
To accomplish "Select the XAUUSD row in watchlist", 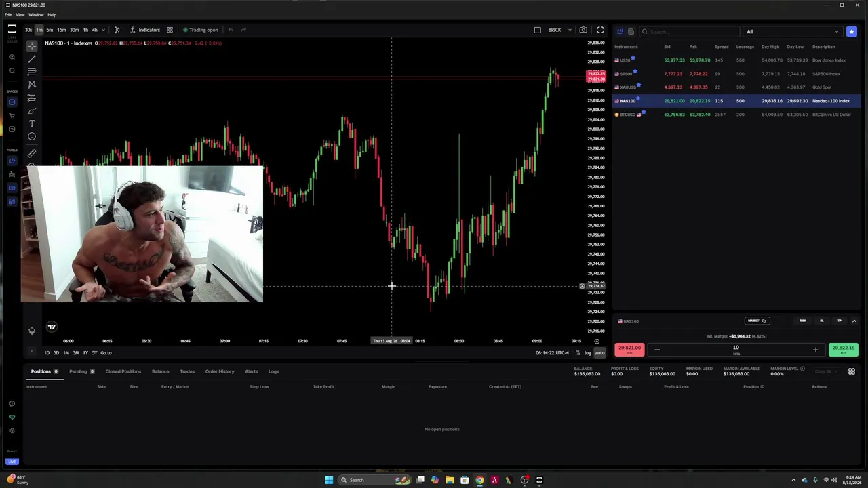I will click(736, 87).
